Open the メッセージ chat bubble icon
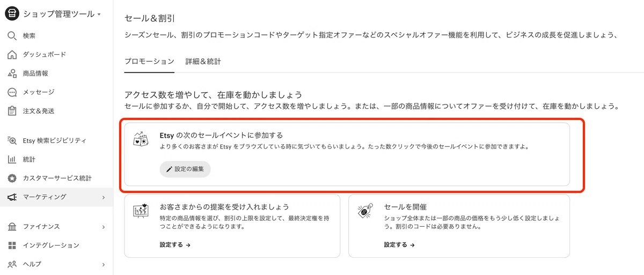The width and height of the screenshot is (644, 275). point(12,92)
